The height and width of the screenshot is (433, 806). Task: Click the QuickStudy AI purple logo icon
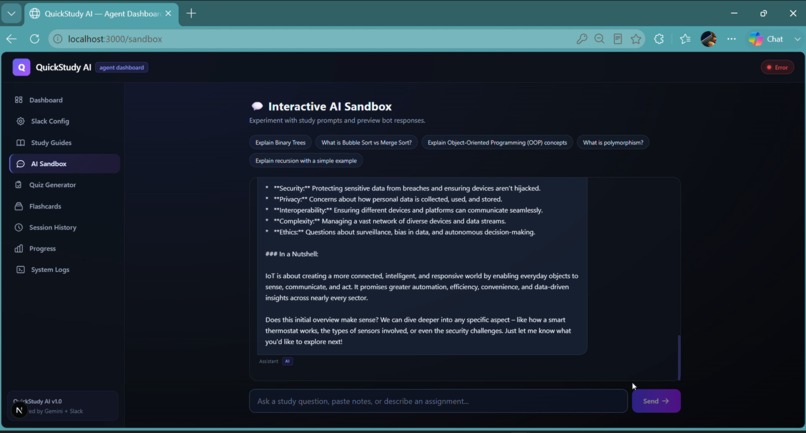pos(21,67)
